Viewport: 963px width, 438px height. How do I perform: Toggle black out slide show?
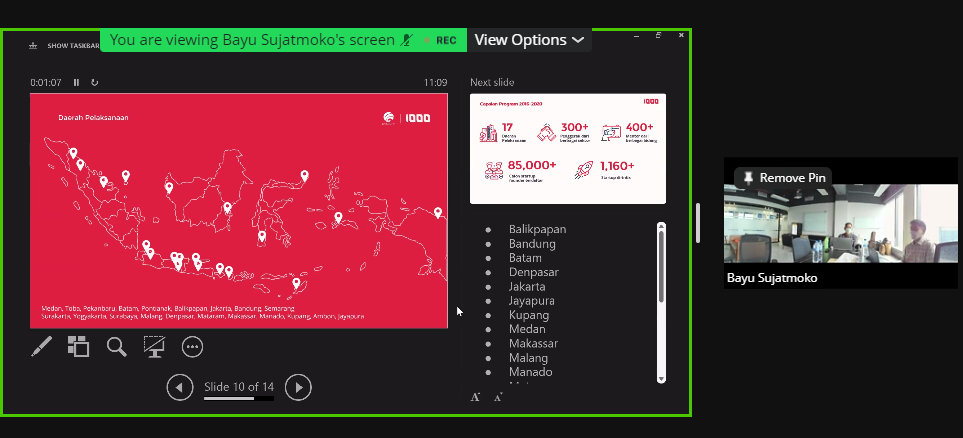[154, 347]
